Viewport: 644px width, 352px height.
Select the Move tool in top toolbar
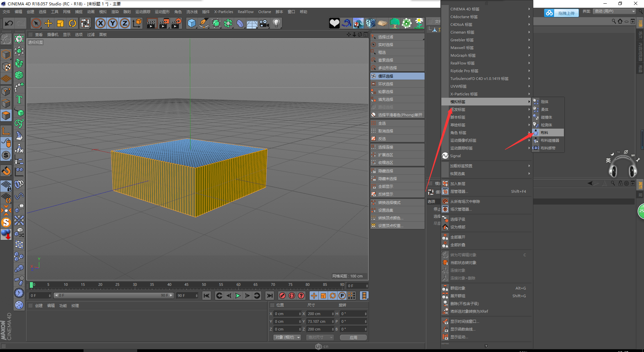click(x=48, y=24)
